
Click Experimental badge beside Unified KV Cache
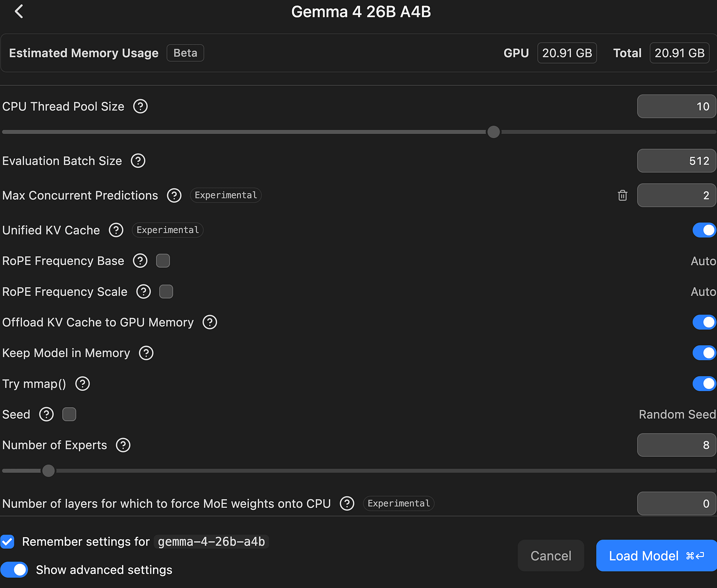click(168, 230)
